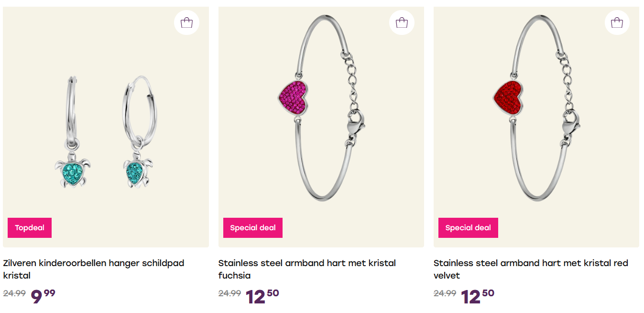Open Zilveren kinderoorbellen hanger schildpad kristal title
Screen dimensions: 644x313
(x=93, y=269)
